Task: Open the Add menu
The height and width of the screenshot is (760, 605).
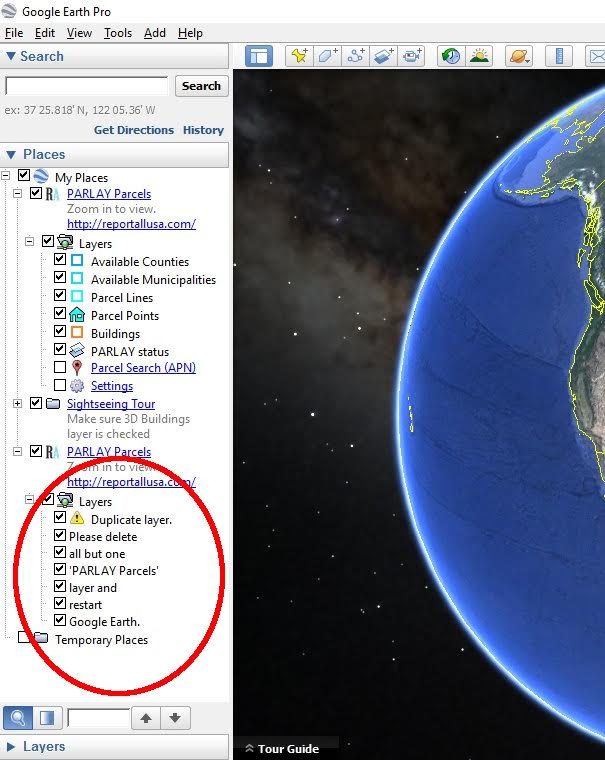Action: [x=155, y=33]
